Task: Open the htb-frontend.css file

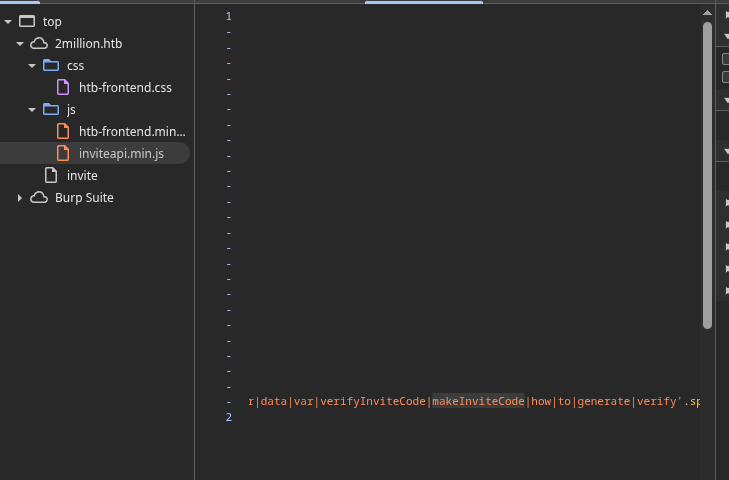Action: 125,87
